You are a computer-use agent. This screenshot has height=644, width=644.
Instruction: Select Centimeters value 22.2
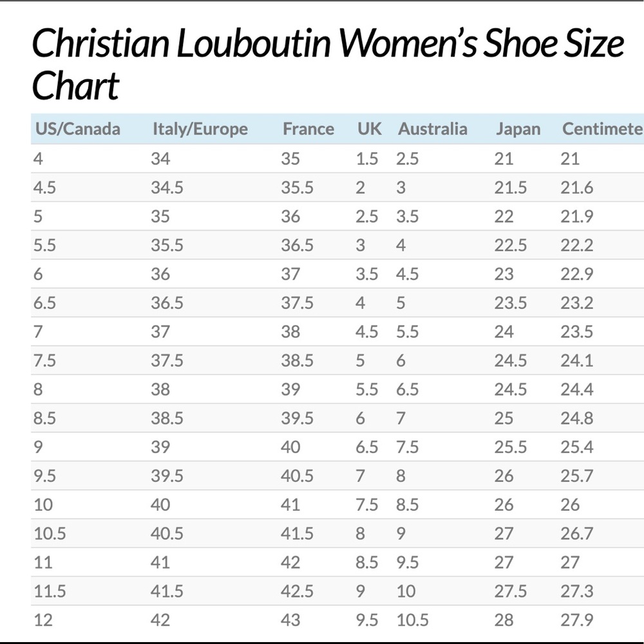coord(576,245)
